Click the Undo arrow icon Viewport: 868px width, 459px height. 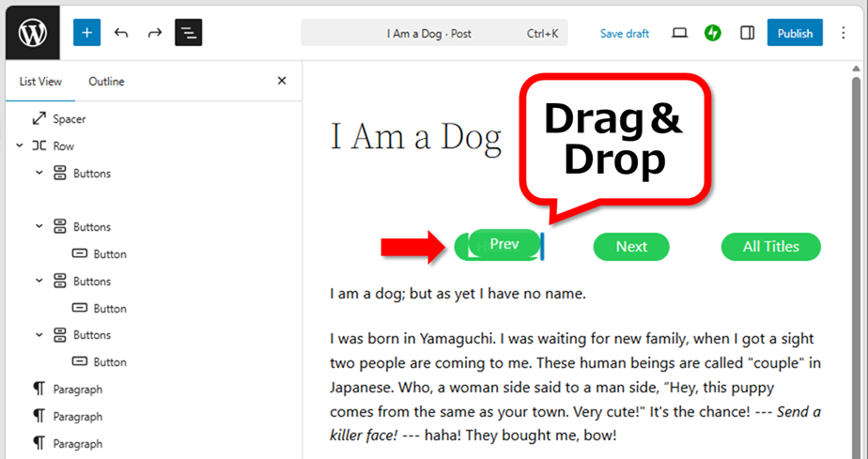click(121, 33)
